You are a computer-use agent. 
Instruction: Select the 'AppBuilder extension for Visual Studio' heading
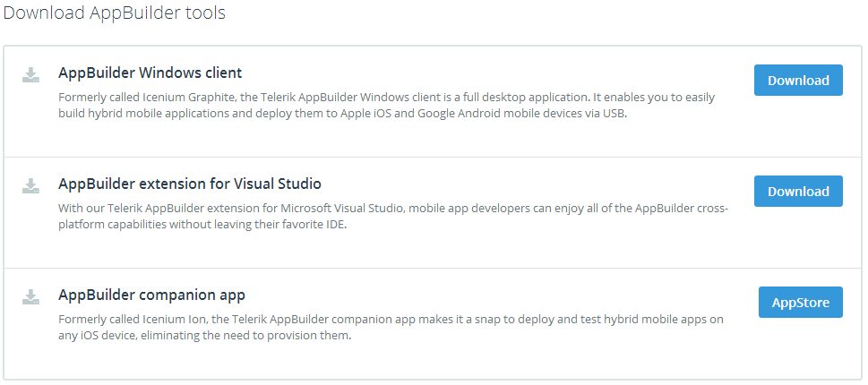pos(190,183)
